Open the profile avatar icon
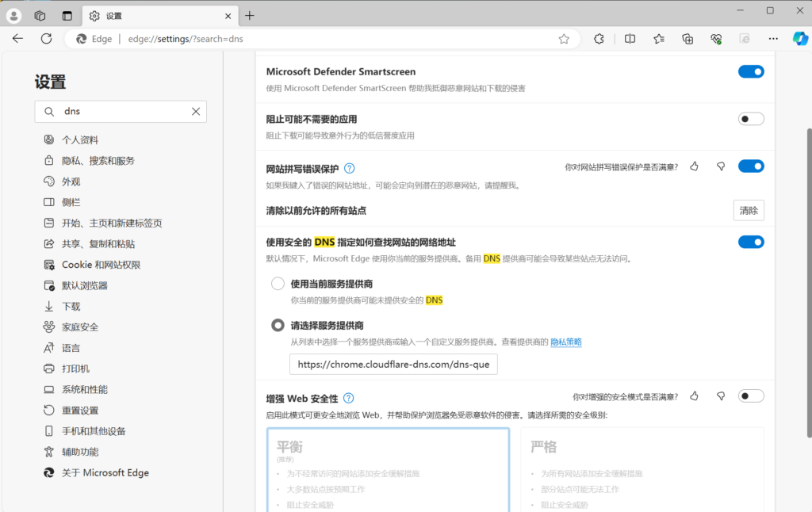Image resolution: width=812 pixels, height=512 pixels. (14, 16)
